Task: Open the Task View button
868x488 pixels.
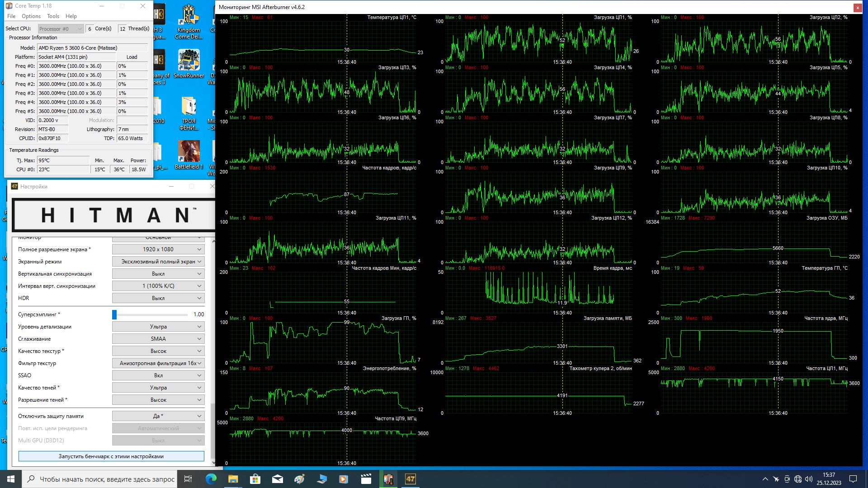Action: point(188,479)
